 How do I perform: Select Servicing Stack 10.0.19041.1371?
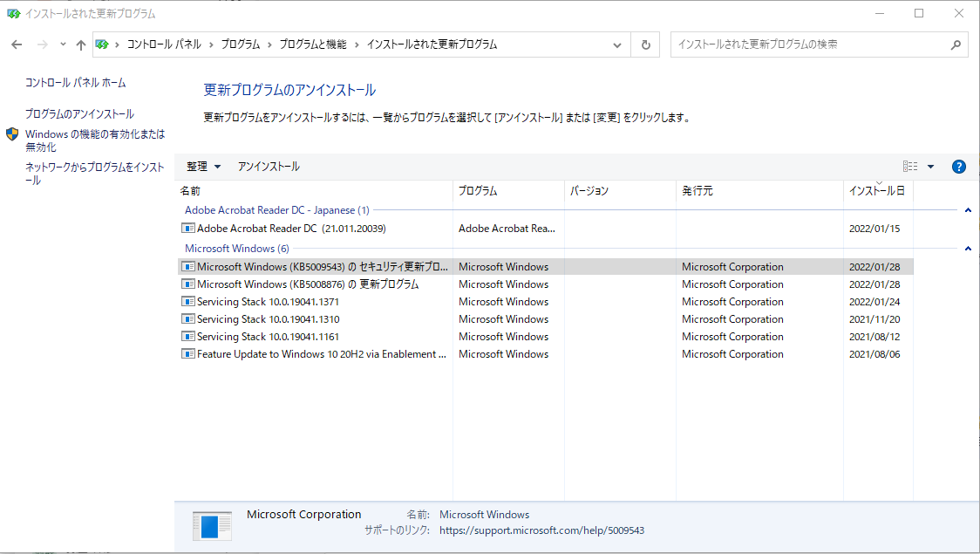coord(545,301)
